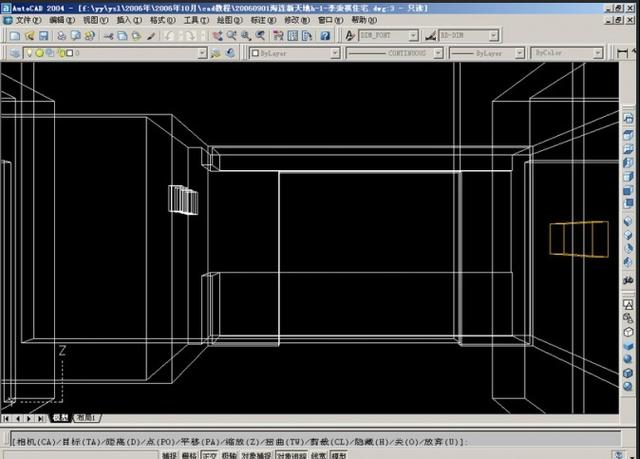Toggle the 极轴 polar status button

(x=229, y=455)
